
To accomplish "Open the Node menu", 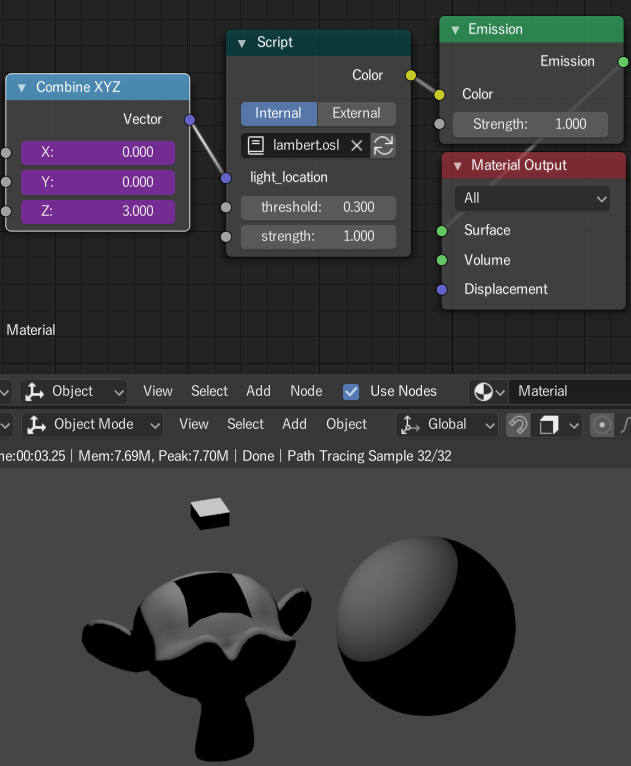I will point(306,391).
